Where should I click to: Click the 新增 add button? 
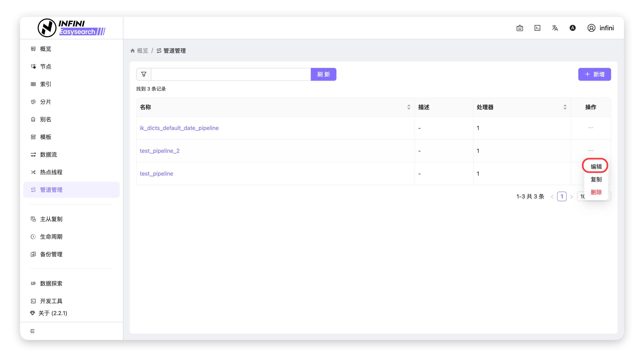594,74
